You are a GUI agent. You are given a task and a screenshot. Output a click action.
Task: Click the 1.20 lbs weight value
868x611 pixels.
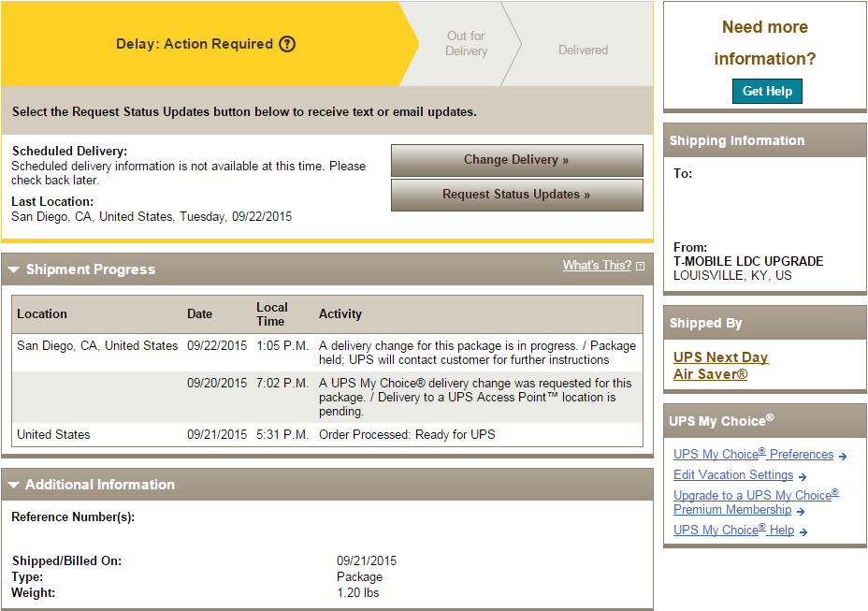[x=357, y=592]
